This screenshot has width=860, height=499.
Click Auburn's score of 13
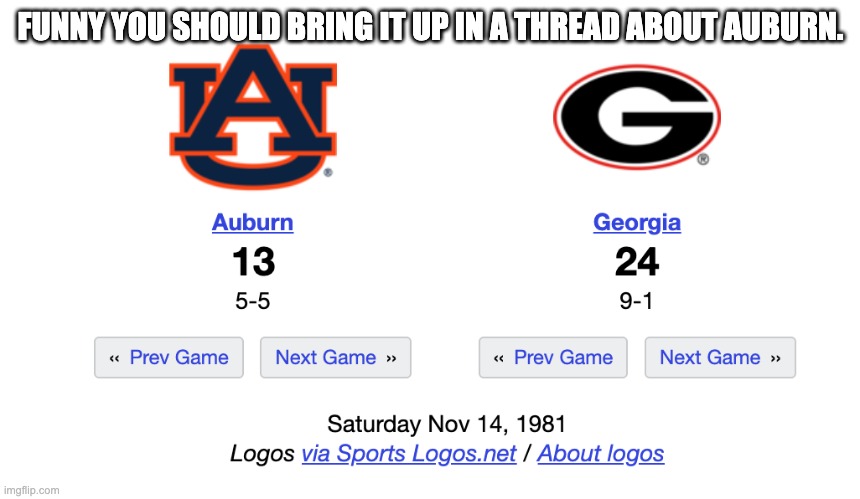[253, 262]
